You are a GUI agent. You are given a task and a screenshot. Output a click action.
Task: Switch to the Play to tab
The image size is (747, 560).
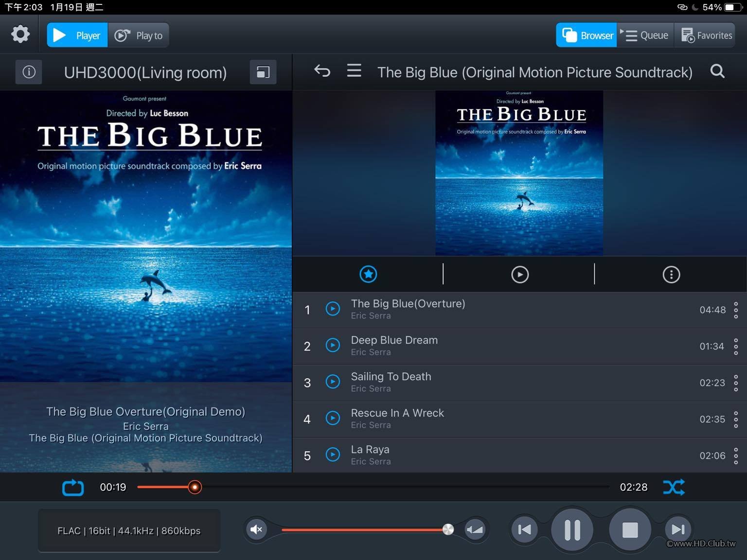tap(138, 35)
